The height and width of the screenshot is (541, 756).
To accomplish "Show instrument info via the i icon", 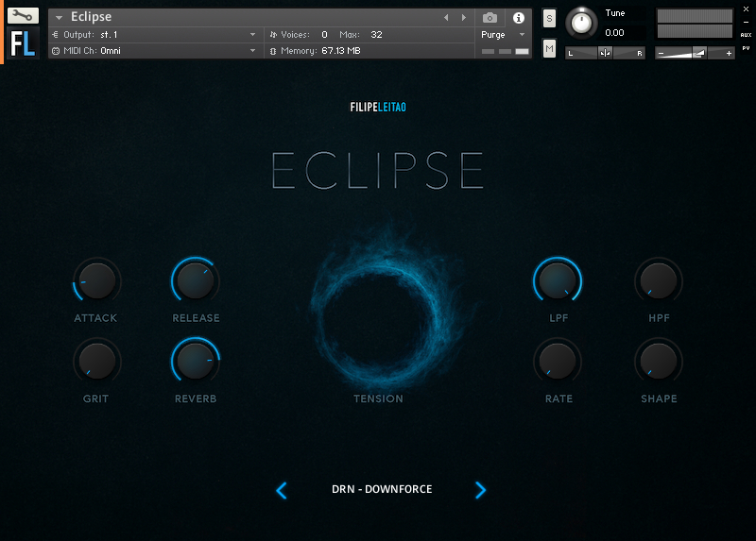I will pyautogui.click(x=518, y=18).
